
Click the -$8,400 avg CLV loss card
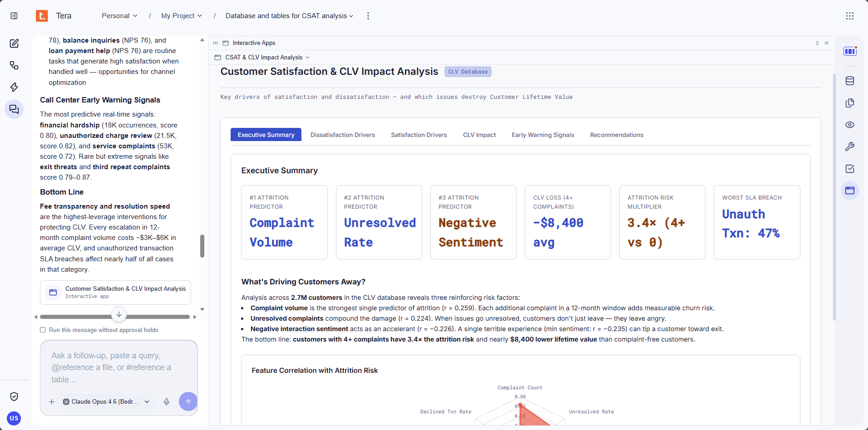click(x=568, y=222)
